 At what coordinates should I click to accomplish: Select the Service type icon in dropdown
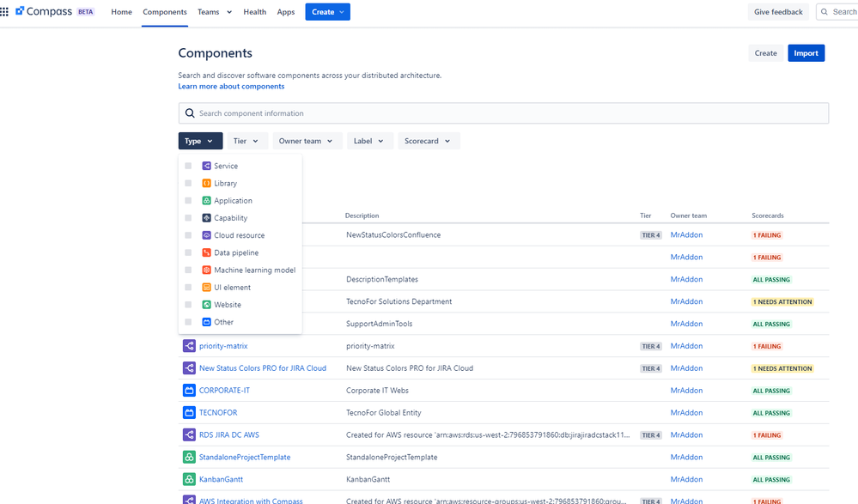[208, 166]
